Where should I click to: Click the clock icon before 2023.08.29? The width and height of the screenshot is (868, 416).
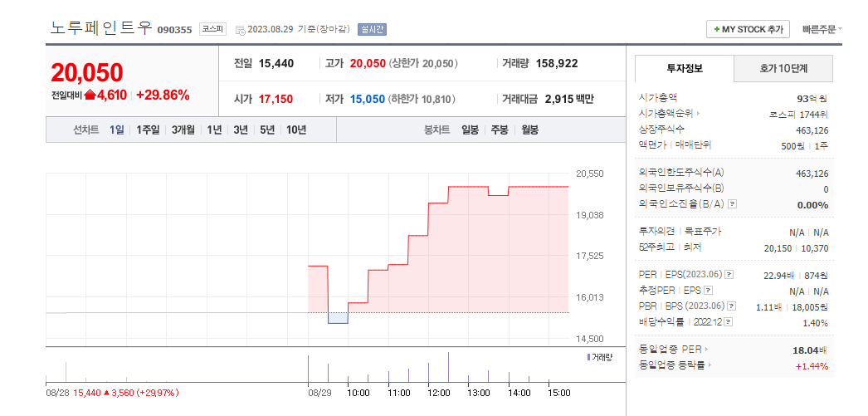tap(241, 30)
